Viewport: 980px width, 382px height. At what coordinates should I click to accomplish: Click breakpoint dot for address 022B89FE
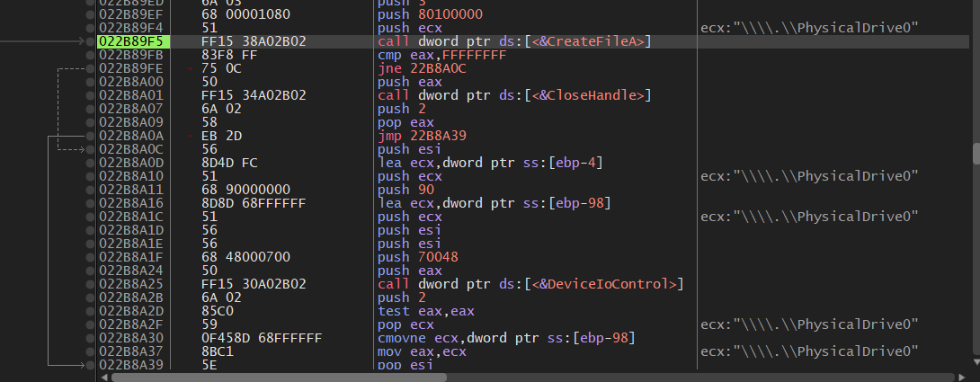(x=90, y=68)
